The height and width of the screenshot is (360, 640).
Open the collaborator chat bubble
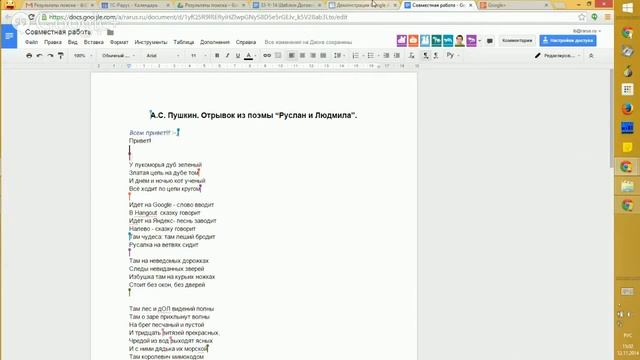[490, 41]
